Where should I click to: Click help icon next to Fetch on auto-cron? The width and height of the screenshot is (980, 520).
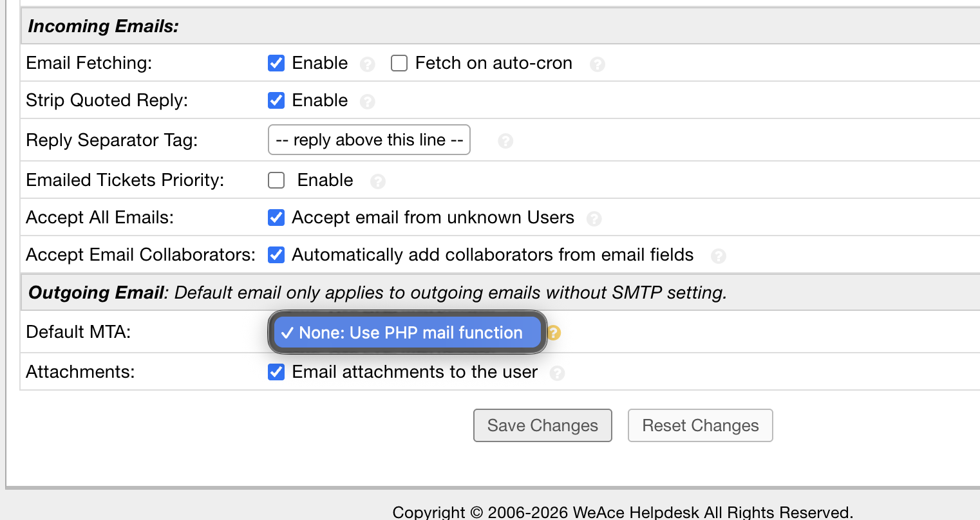point(598,64)
